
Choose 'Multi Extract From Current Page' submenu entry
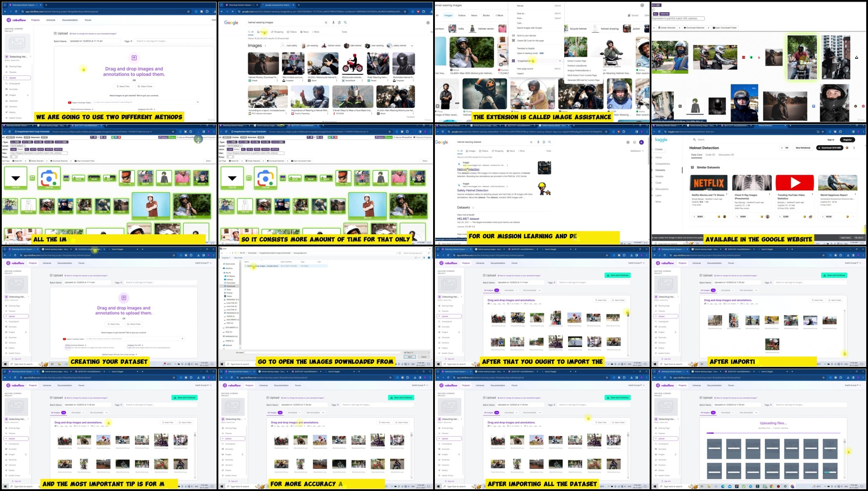click(x=582, y=75)
